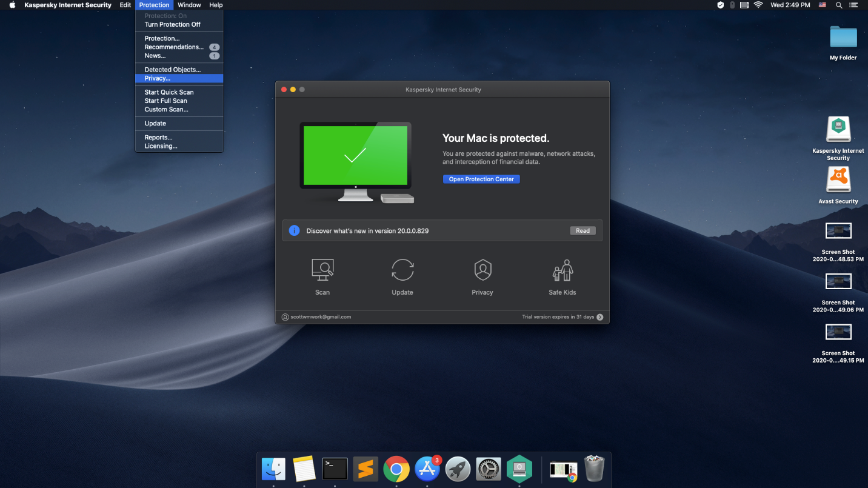Viewport: 868px width, 488px height.
Task: Open the Safe Kids icon
Action: point(563,270)
